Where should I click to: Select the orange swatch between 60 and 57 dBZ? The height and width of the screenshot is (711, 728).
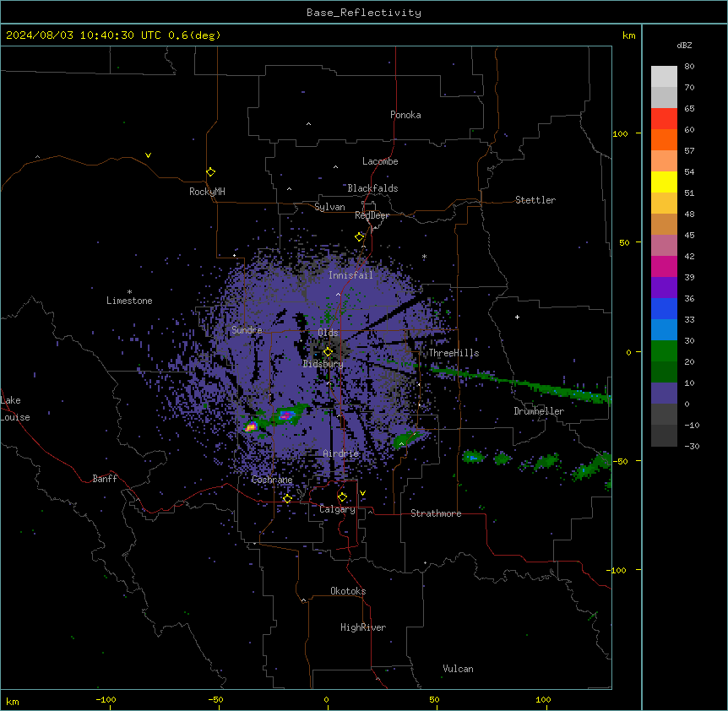pyautogui.click(x=664, y=139)
